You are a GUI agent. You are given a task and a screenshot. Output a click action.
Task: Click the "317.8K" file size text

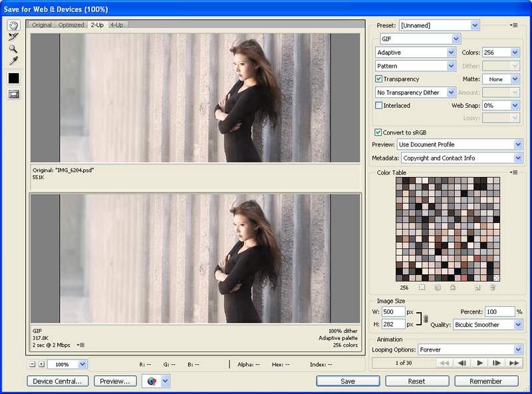coord(41,338)
